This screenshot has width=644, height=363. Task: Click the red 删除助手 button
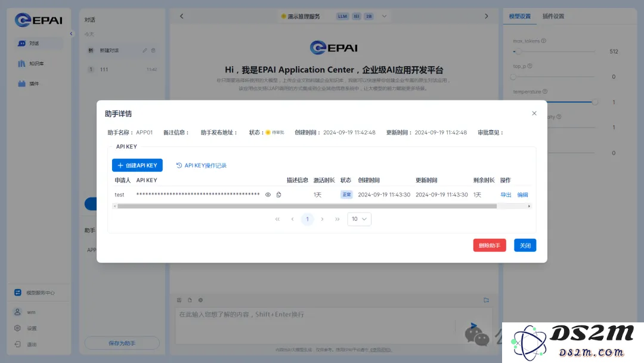tap(489, 245)
